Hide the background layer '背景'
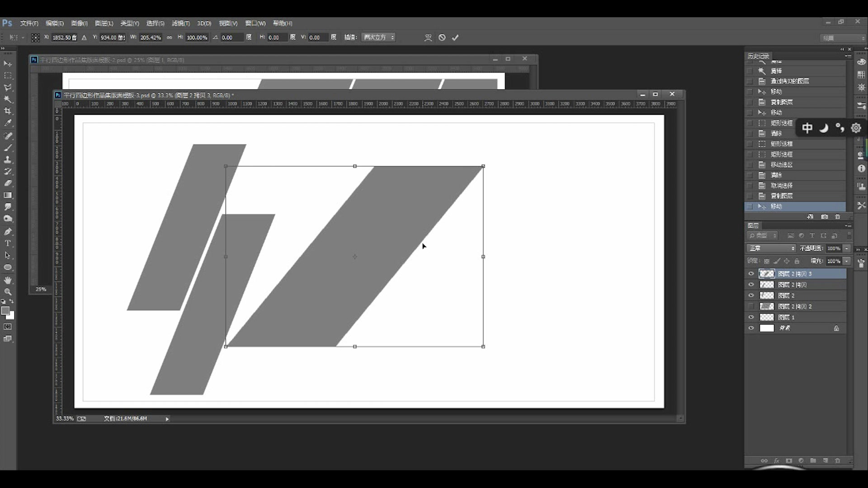This screenshot has width=868, height=488. pos(751,328)
